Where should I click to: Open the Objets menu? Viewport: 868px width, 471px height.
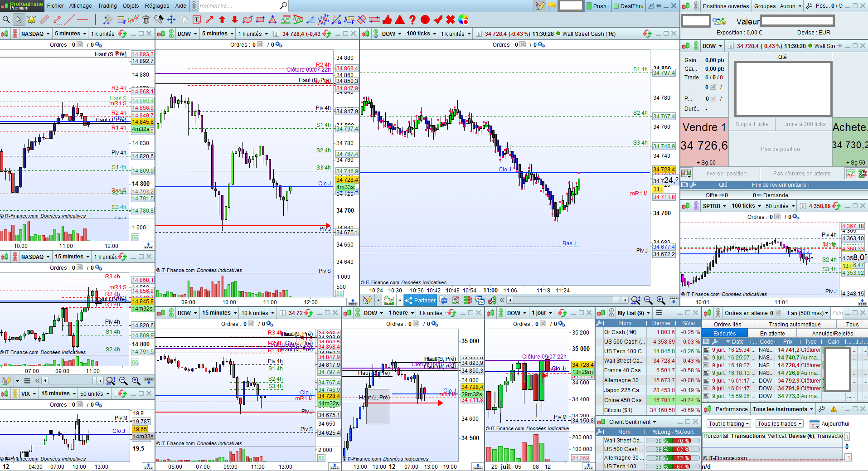point(131,6)
